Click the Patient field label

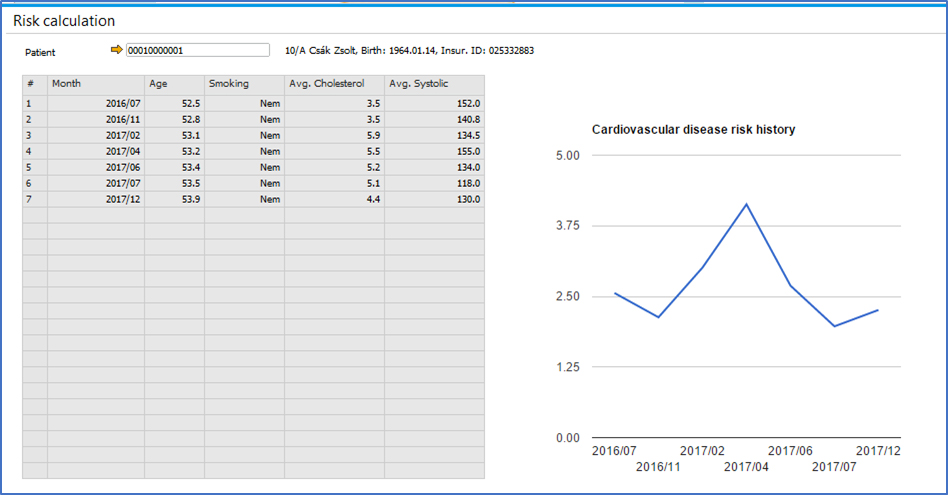[40, 53]
